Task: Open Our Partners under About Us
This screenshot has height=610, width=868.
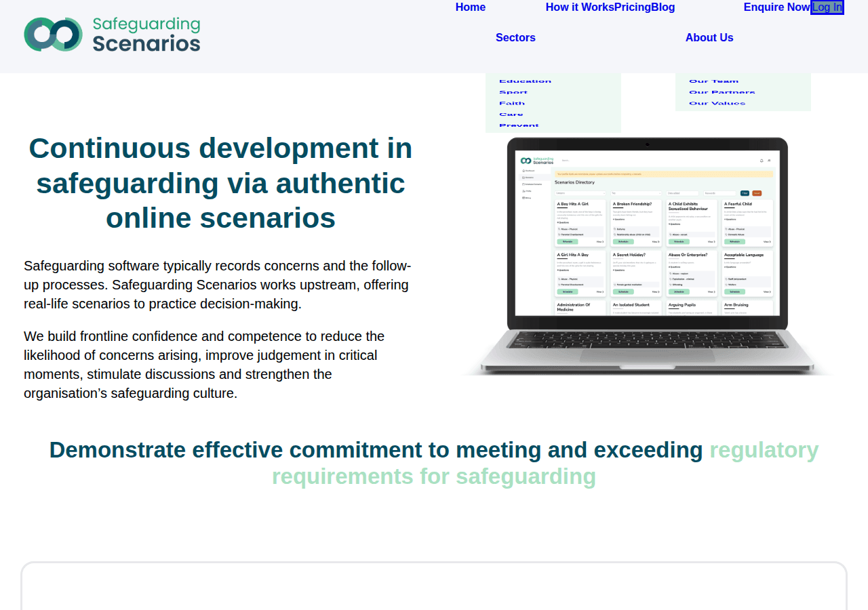Action: click(722, 92)
